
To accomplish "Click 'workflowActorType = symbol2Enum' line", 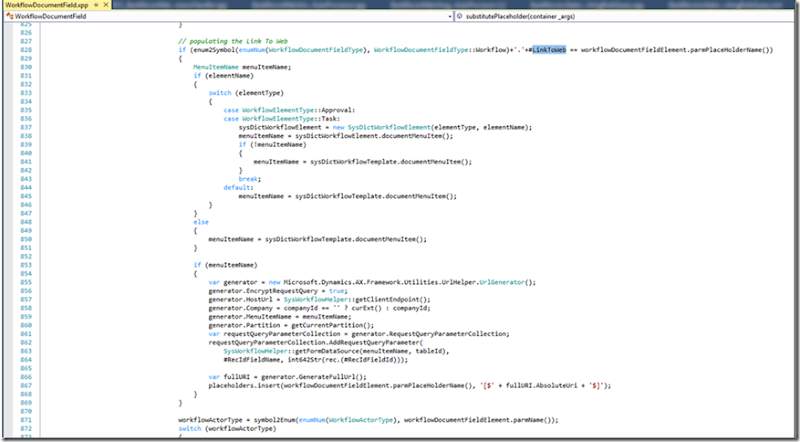I will [368, 420].
